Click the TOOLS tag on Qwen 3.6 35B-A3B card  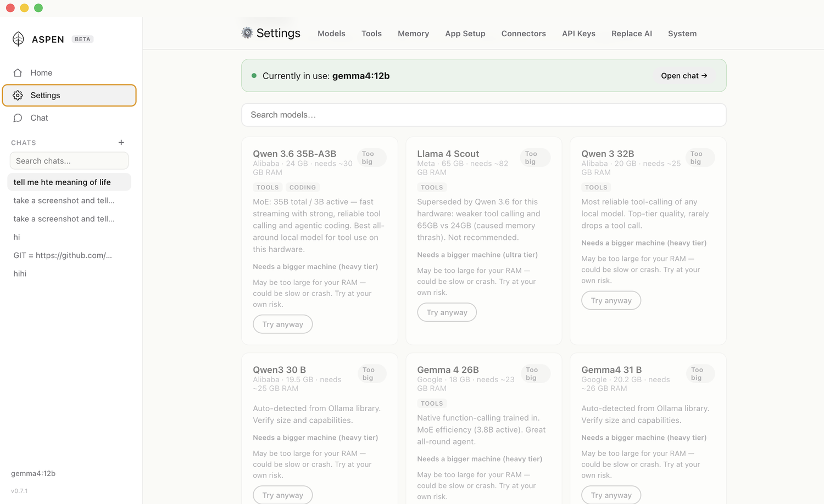tap(268, 187)
